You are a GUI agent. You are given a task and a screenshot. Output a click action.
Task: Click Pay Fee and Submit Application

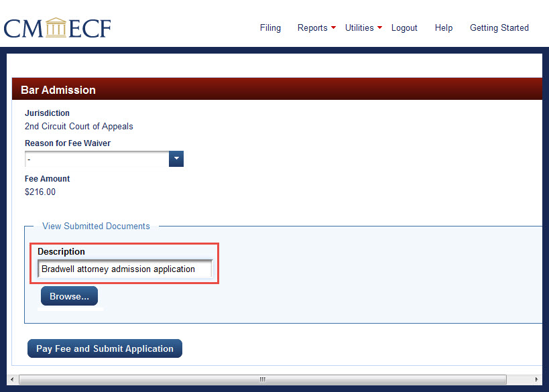[x=105, y=348]
